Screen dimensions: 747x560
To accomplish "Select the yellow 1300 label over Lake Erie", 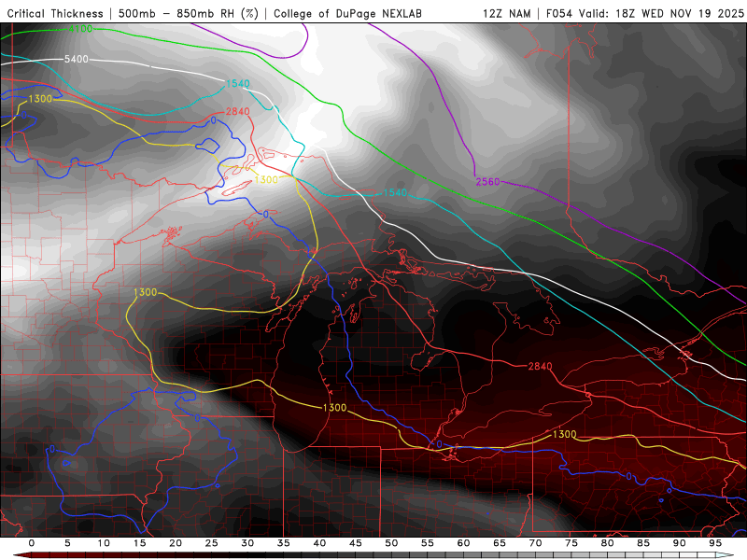I will 564,434.
